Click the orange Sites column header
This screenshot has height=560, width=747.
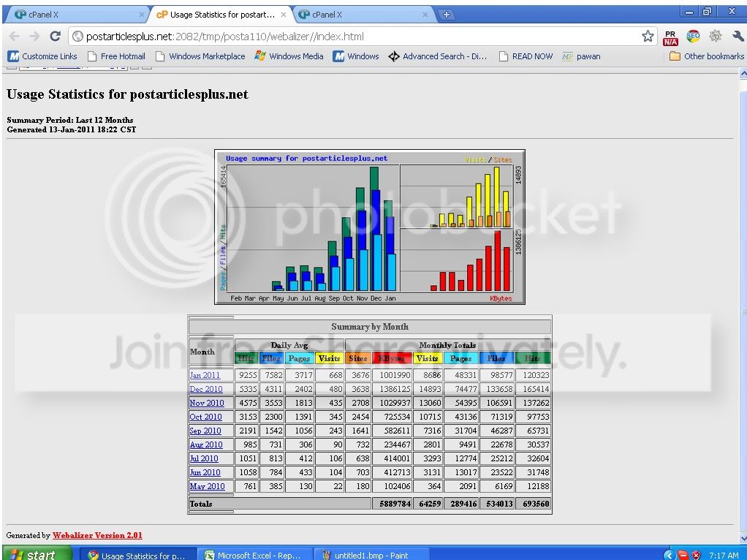pyautogui.click(x=357, y=358)
